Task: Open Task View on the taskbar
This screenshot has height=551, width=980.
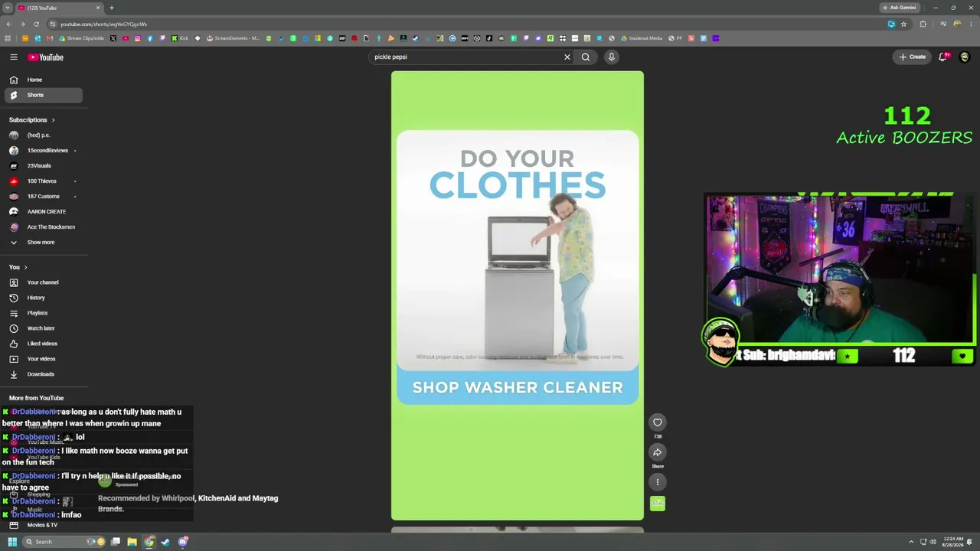Action: click(116, 542)
